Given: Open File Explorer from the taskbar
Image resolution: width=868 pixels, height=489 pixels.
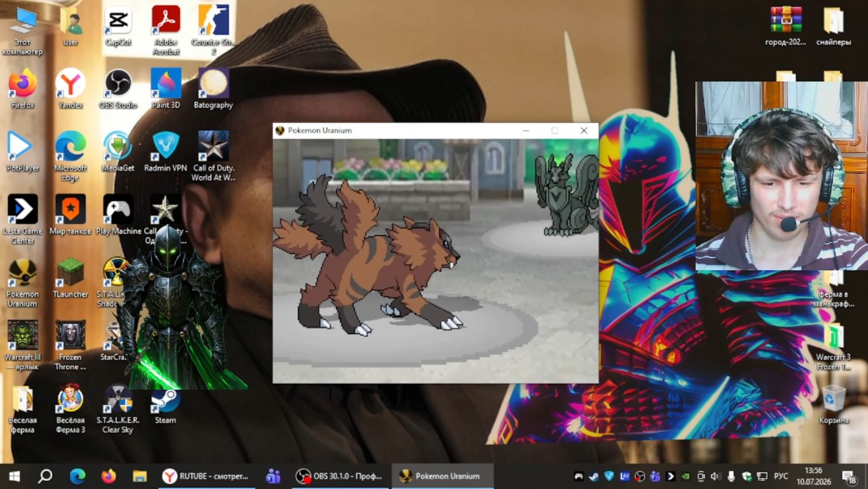Looking at the screenshot, I should (x=139, y=476).
